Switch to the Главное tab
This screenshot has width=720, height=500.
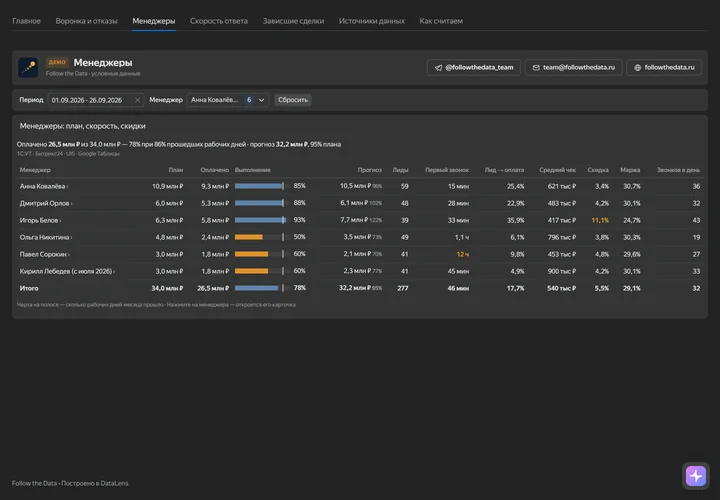(26, 21)
